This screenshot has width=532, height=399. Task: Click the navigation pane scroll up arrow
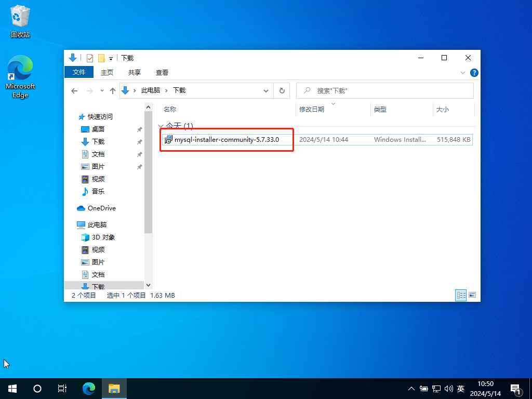pos(148,107)
